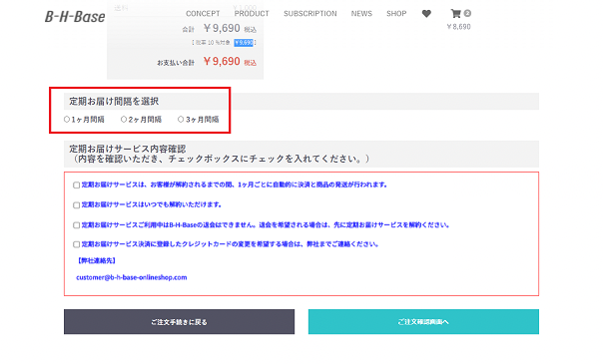Check the automatic monthly payment agreement box
The width and height of the screenshot is (603, 364).
coord(76,185)
